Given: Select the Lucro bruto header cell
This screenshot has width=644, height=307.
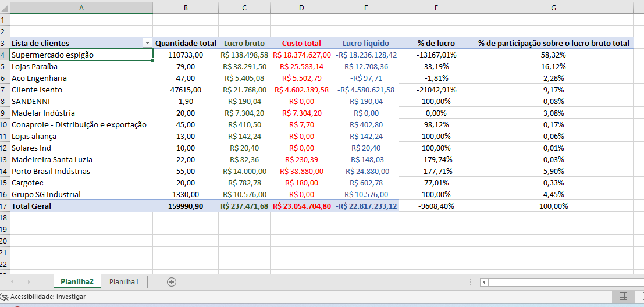Looking at the screenshot, I should pyautogui.click(x=244, y=43).
